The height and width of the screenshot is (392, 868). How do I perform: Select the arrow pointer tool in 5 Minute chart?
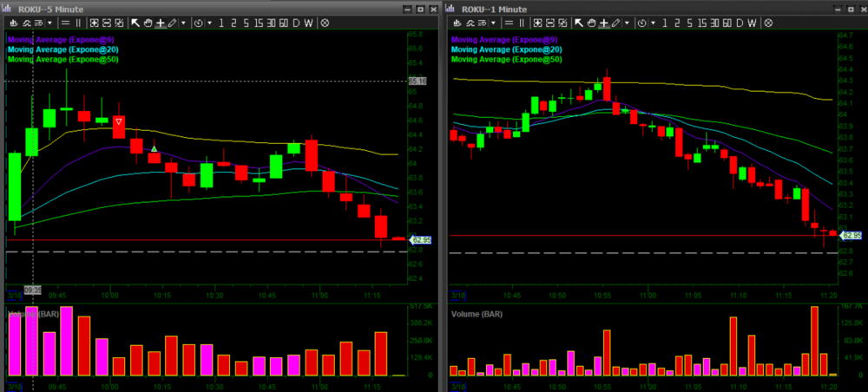pyautogui.click(x=136, y=23)
